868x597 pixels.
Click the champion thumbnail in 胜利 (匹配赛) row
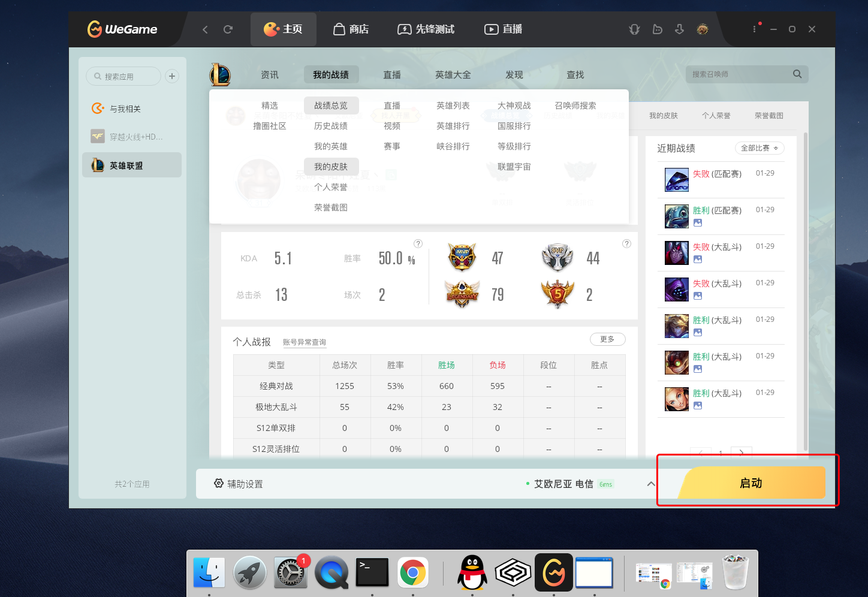(x=677, y=216)
